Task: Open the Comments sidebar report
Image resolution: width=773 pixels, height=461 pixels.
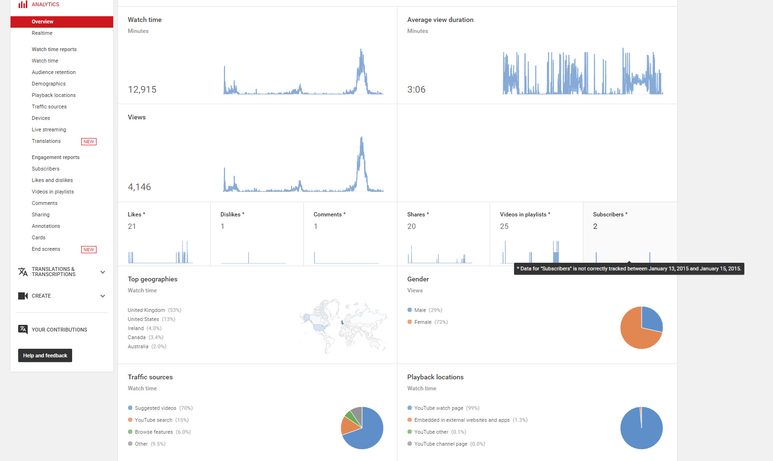Action: point(44,203)
